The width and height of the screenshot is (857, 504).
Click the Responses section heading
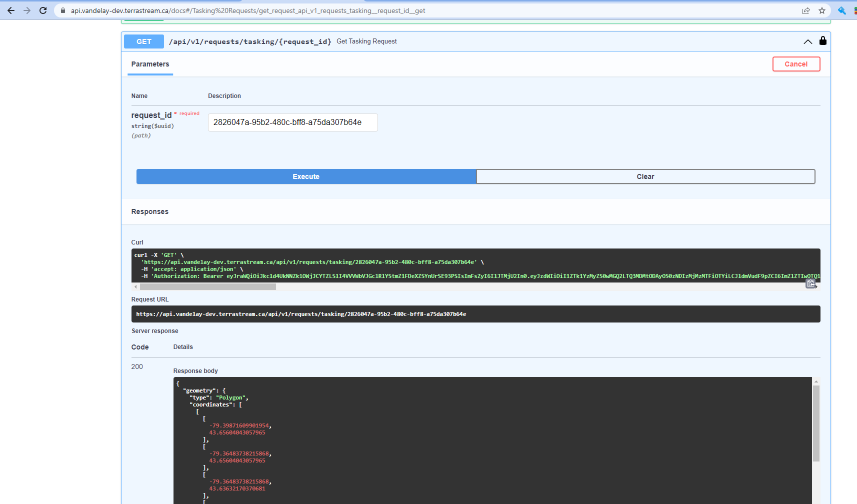tap(150, 212)
